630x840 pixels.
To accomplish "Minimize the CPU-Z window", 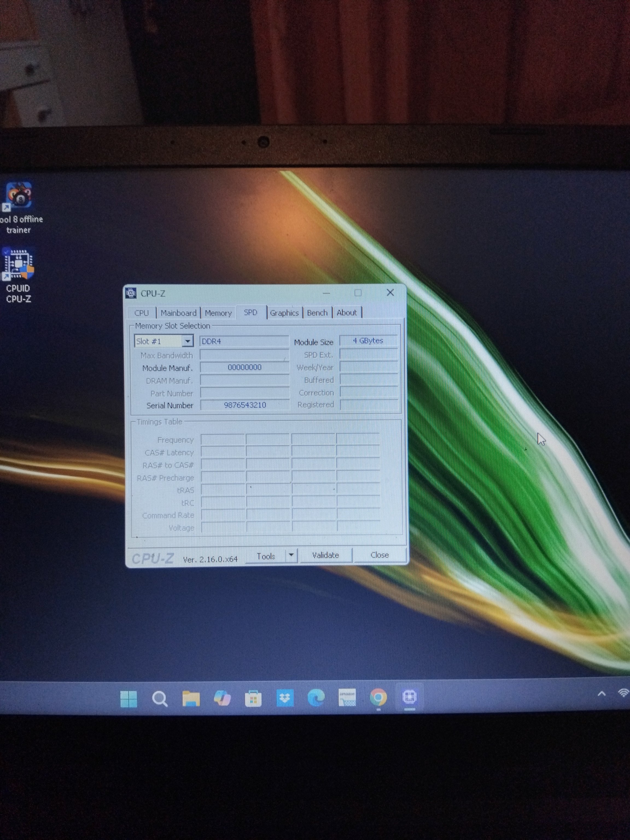I will [x=326, y=293].
